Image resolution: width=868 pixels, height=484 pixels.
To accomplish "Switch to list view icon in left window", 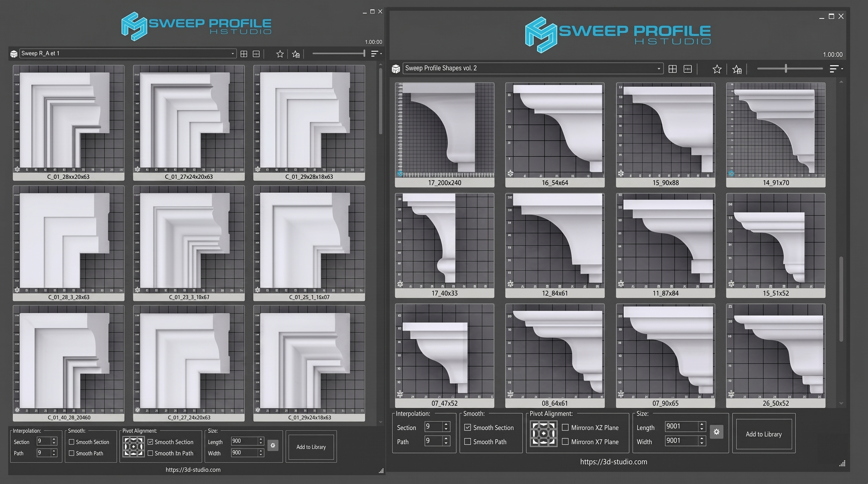I will [256, 54].
